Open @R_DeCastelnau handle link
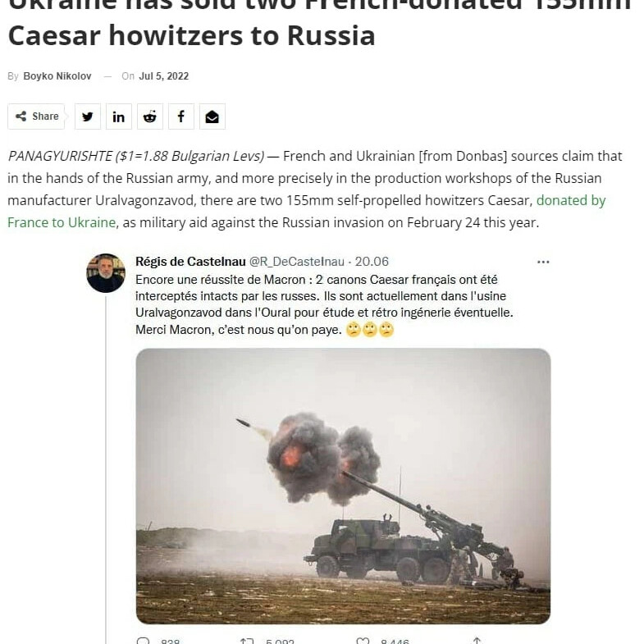 coord(297,262)
